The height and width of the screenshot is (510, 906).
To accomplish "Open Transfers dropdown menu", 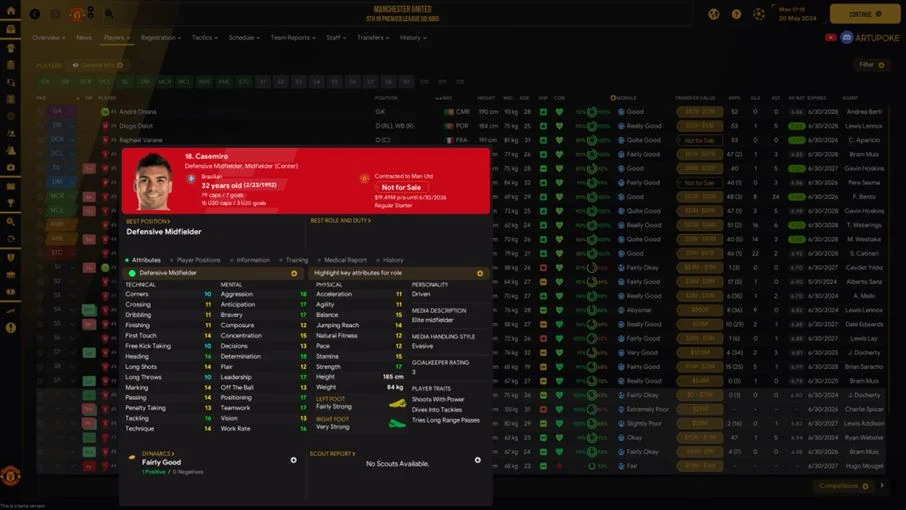I will pos(373,38).
